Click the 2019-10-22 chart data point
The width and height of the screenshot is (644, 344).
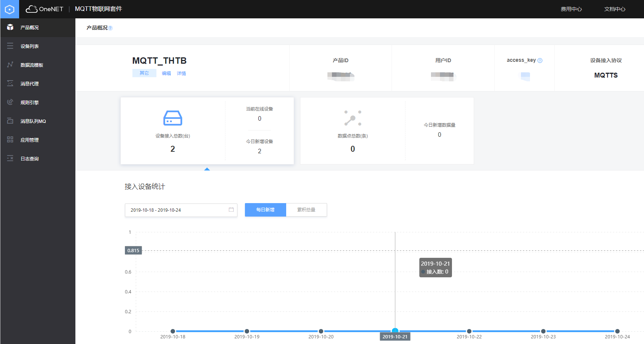(469, 331)
